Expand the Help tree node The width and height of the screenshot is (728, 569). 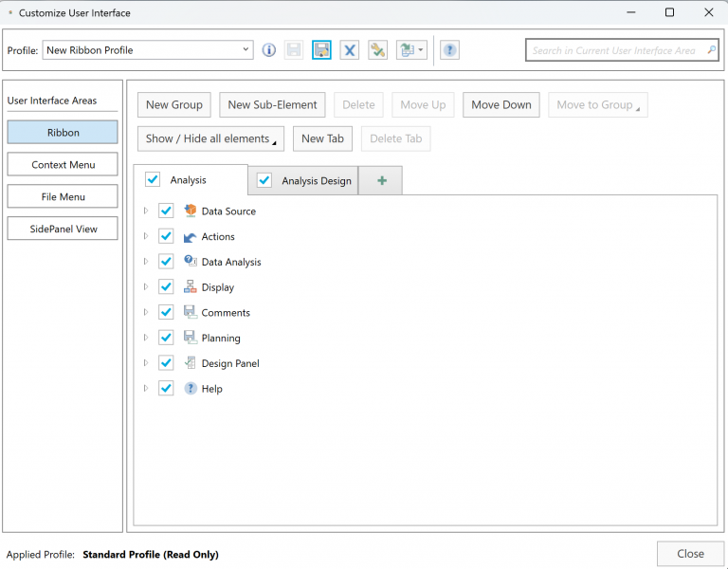[x=146, y=388]
